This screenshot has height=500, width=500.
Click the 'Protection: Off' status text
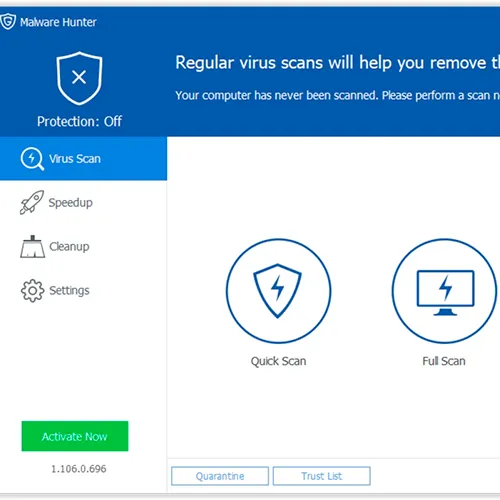click(x=79, y=121)
